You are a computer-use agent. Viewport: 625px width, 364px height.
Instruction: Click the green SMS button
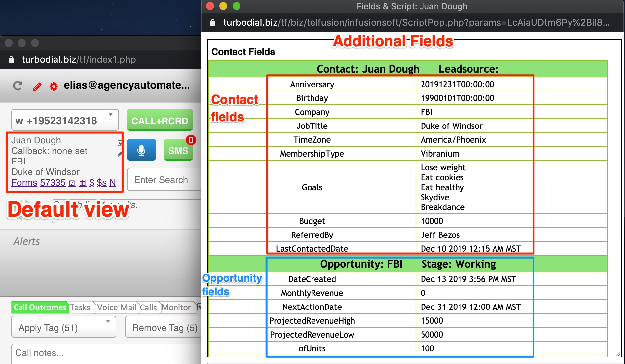pos(178,151)
